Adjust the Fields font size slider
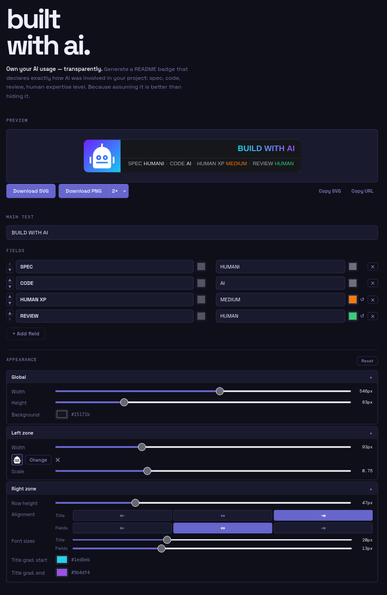The width and height of the screenshot is (387, 595). tap(212, 548)
